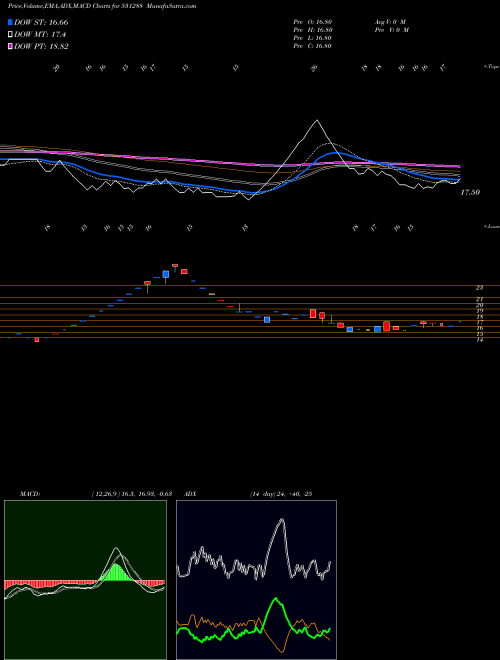Viewport: 500px width, 660px height.
Task: Select the 'DOW PT: 18.82' legend label
Action: (41, 46)
